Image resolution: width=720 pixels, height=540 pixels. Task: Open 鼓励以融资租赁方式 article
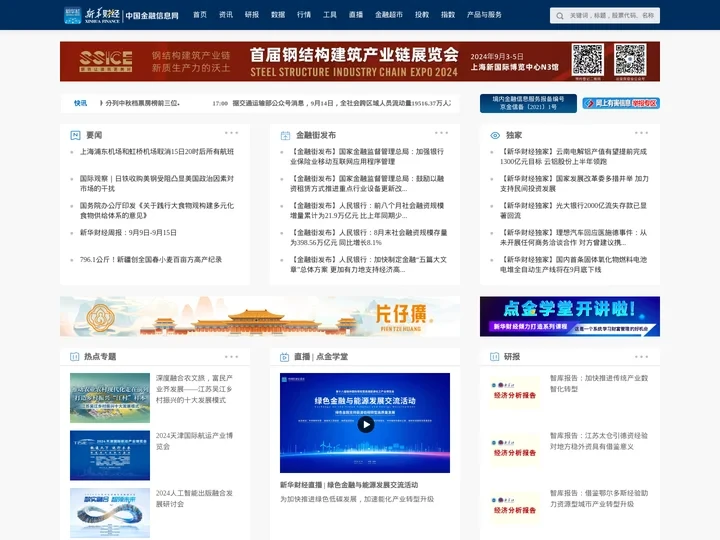[367, 184]
